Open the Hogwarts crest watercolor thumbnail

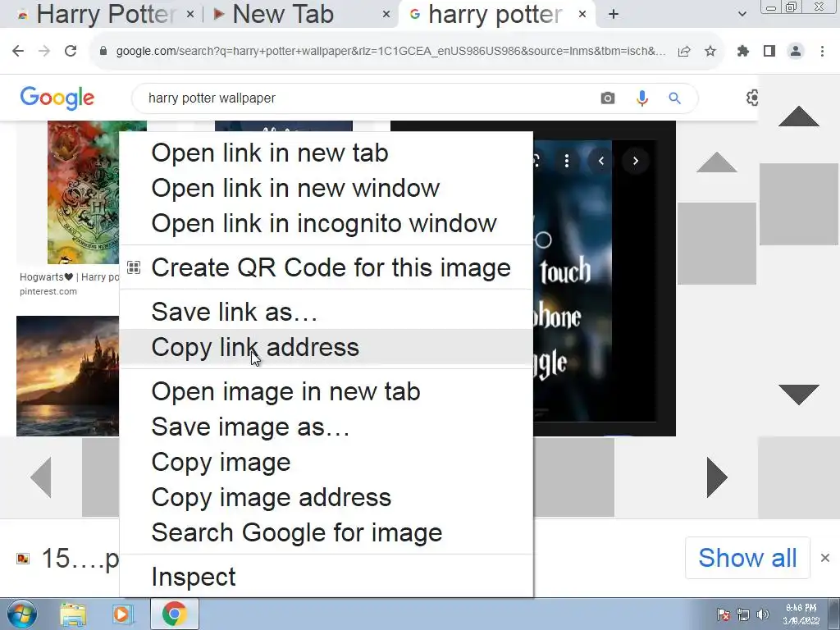83,192
